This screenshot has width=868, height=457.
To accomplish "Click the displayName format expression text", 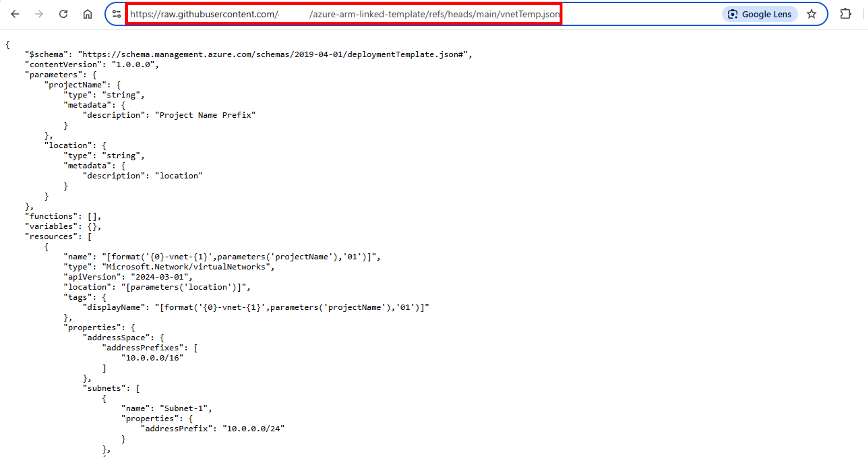I will click(x=293, y=307).
